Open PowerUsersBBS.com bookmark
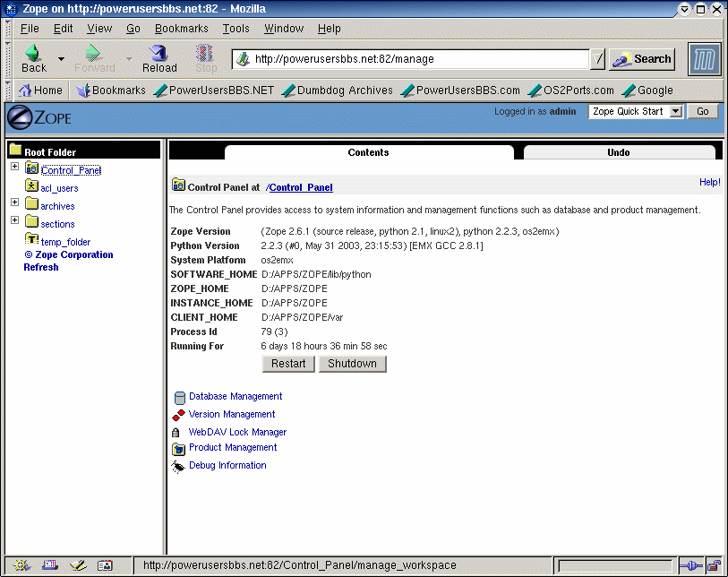This screenshot has height=577, width=728. 460,90
